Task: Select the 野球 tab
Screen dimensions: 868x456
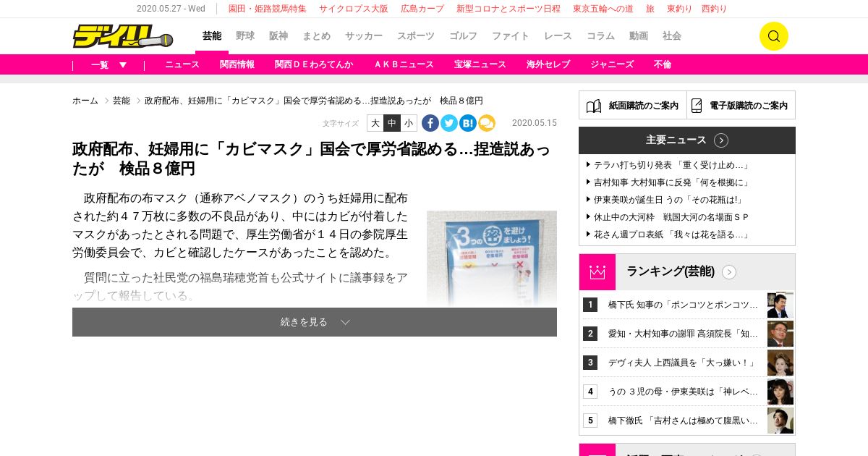Action: click(245, 36)
